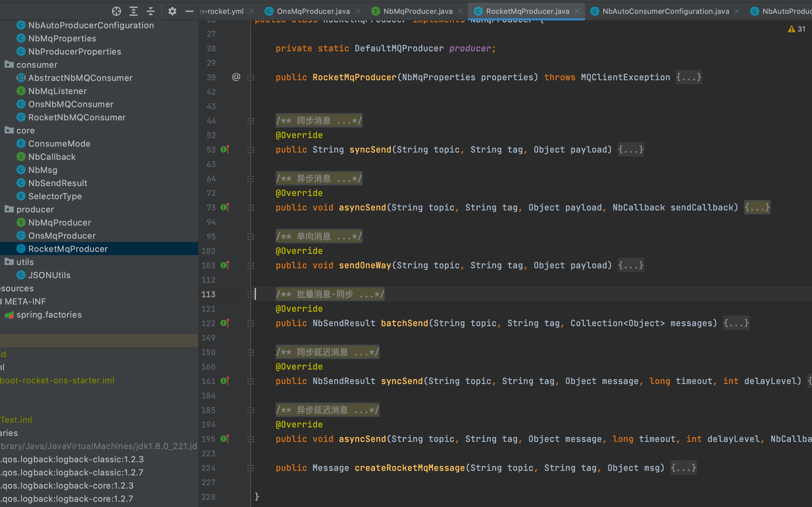This screenshot has height=507, width=812.
Task: Hide project tool window with minus icon
Action: (189, 11)
